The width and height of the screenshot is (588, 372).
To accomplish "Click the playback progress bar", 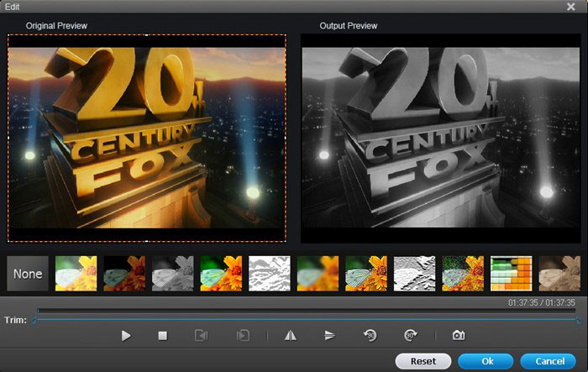I will coord(307,311).
